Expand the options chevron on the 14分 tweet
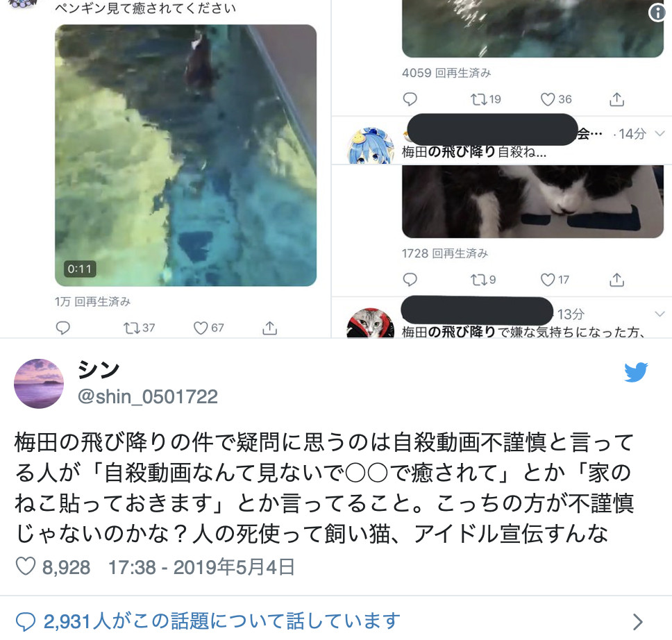The width and height of the screenshot is (672, 640). (x=660, y=134)
